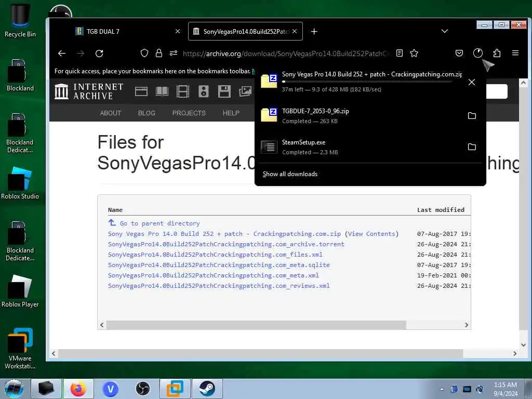Cancel the Sony Vegas Pro zip download
This screenshot has width=532, height=399.
[x=472, y=82]
